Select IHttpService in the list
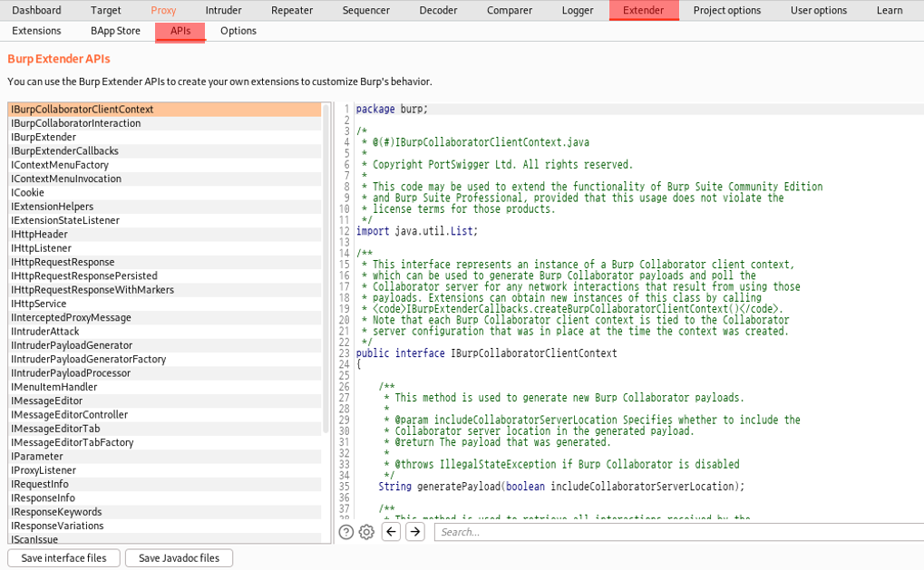The width and height of the screenshot is (924, 570). (164, 304)
